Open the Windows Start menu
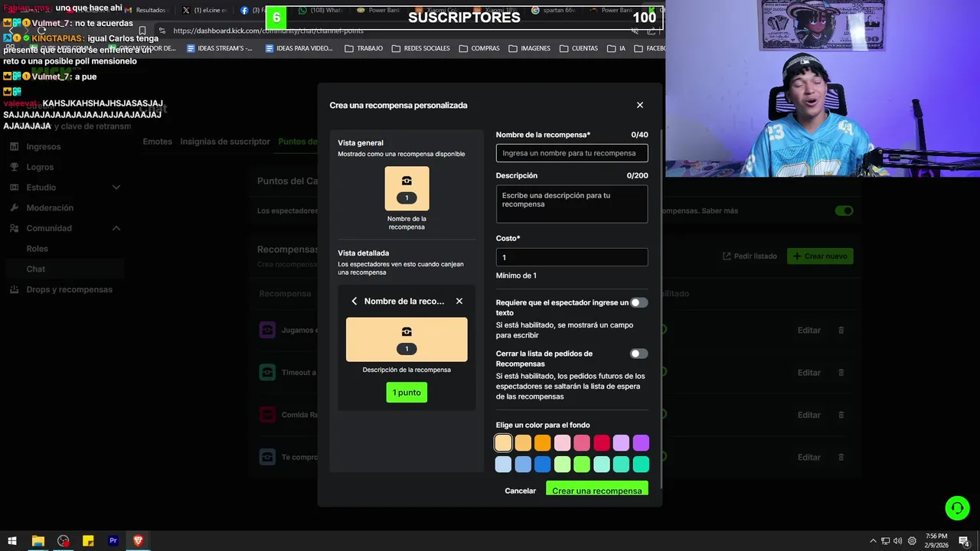Image resolution: width=980 pixels, height=551 pixels. (12, 540)
